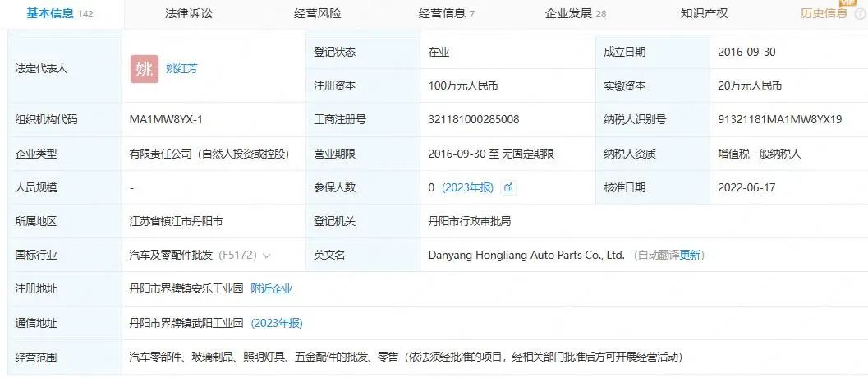Click the chart icon next to 2023年报
This screenshot has height=378, width=868.
509,188
